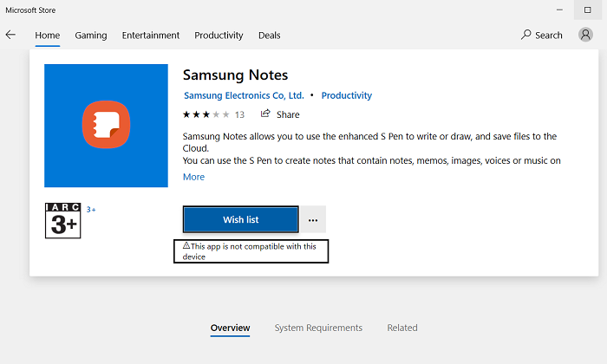This screenshot has height=364, width=607.
Task: Click the Samsung Notes app logo
Action: click(x=106, y=124)
